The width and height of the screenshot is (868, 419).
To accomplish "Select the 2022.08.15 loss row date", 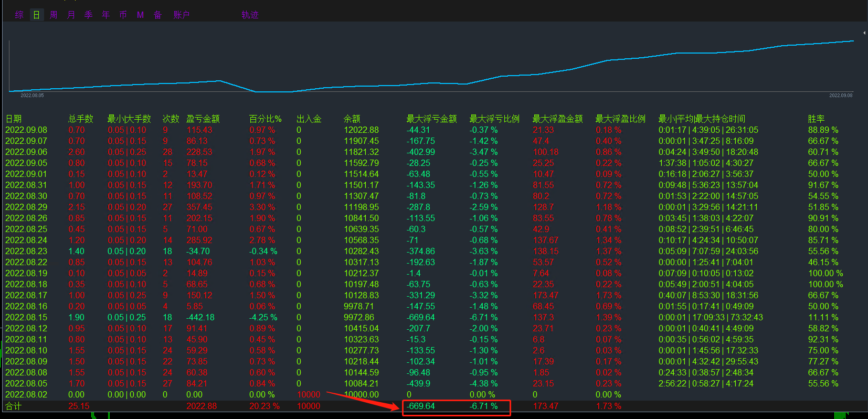I will click(x=26, y=317).
